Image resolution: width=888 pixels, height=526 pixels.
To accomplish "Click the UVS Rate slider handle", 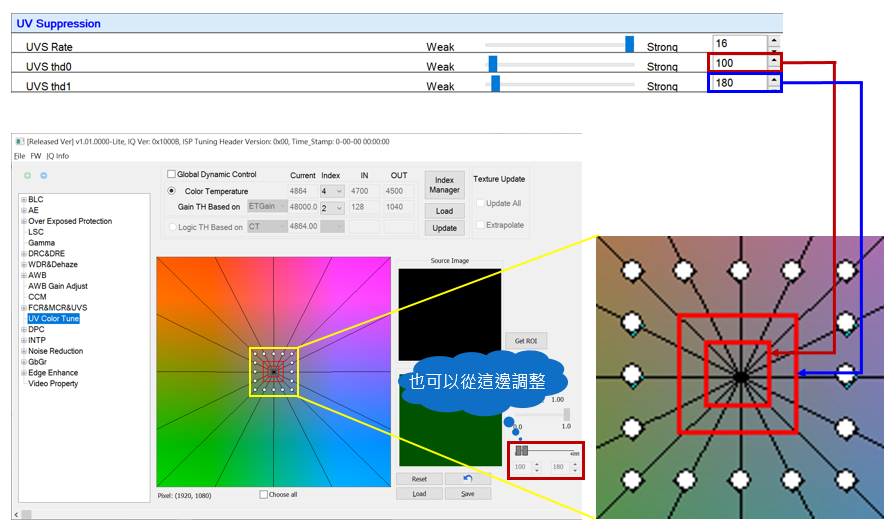I will coord(629,44).
